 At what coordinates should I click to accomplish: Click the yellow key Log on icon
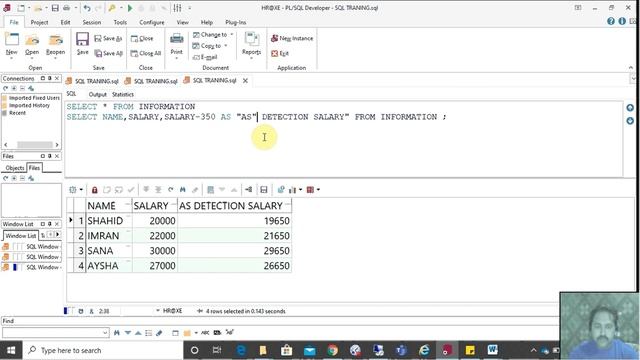click(112, 8)
